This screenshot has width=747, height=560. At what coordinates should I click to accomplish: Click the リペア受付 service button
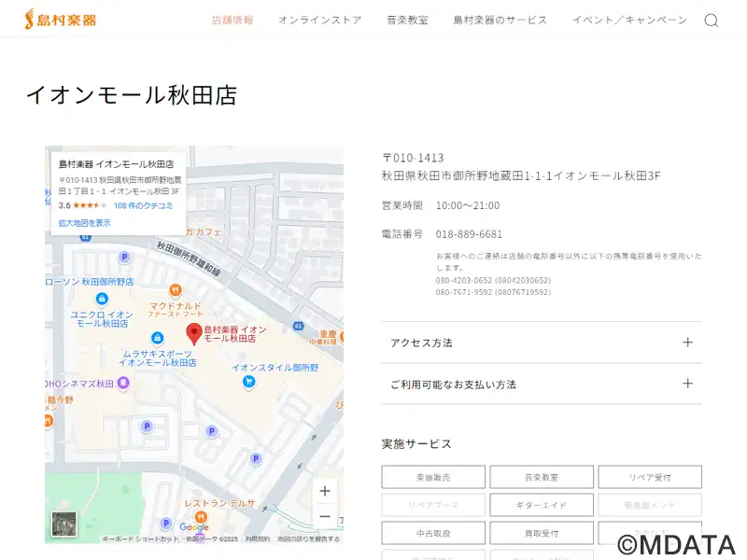650,477
